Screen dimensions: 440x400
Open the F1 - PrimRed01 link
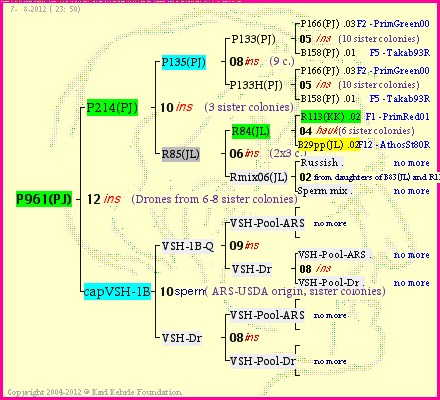coord(397,117)
